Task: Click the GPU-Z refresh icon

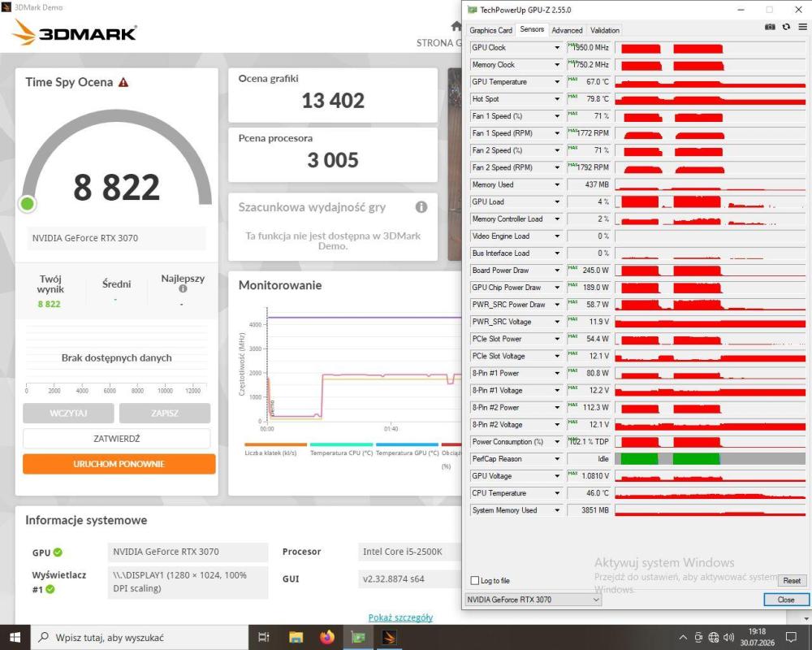Action: [787, 27]
